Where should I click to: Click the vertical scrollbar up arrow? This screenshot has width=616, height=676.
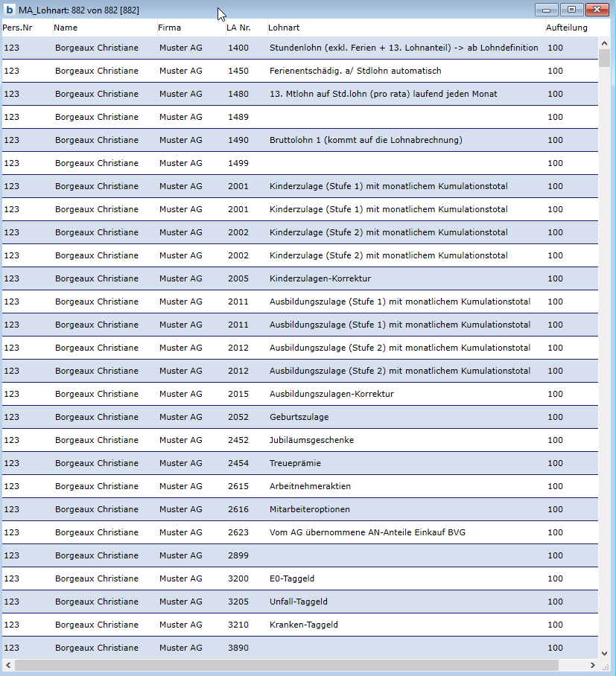[x=604, y=43]
